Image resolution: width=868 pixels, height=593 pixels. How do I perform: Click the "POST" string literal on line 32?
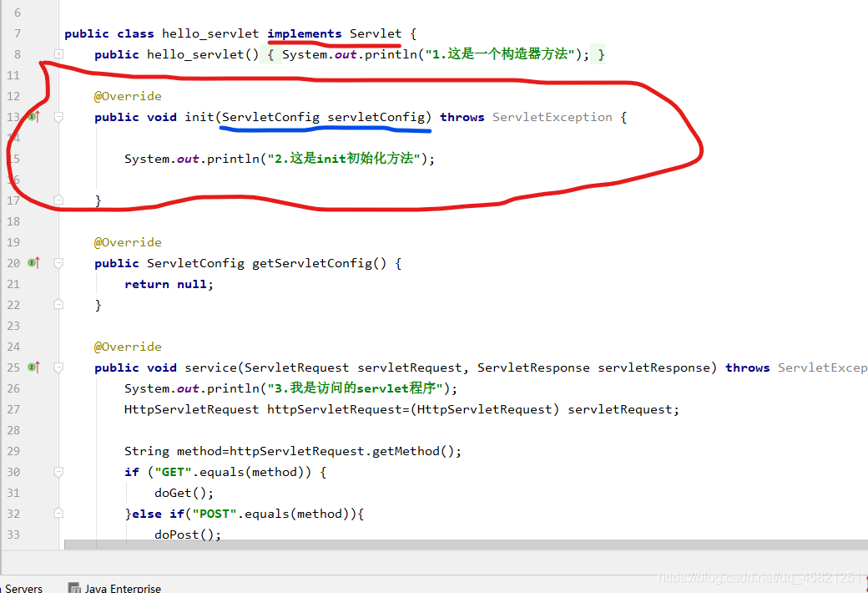point(214,514)
